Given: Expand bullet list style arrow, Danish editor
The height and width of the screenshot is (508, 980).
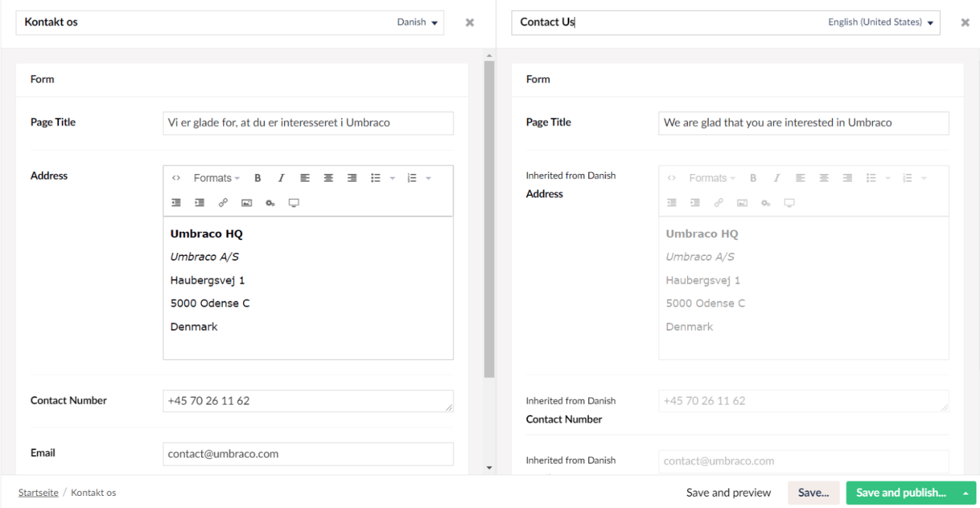Looking at the screenshot, I should point(392,178).
